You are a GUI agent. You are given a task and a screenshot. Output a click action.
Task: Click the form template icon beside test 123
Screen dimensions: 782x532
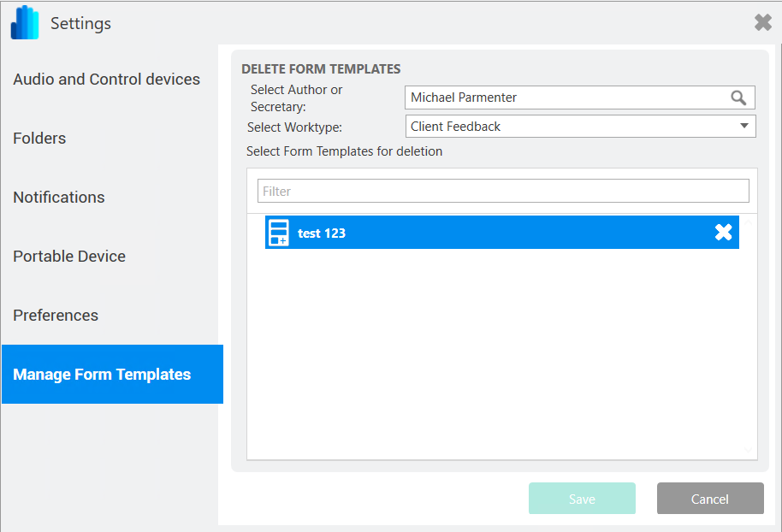click(x=281, y=232)
